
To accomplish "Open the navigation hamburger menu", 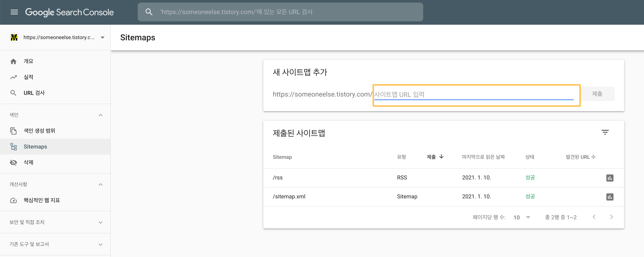I will point(14,12).
